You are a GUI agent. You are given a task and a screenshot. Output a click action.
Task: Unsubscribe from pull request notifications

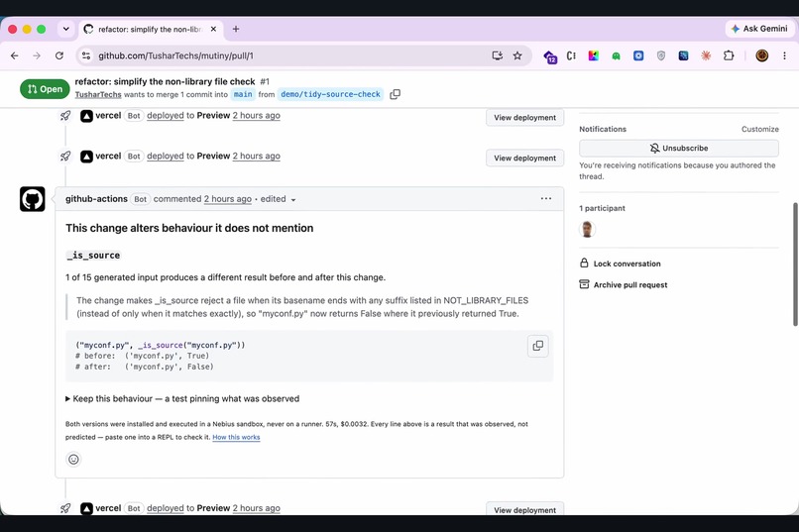pos(679,149)
